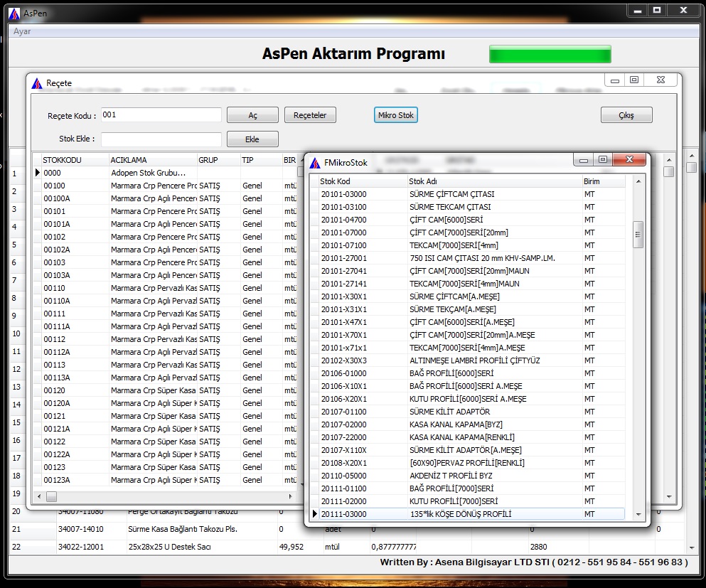The image size is (706, 588).
Task: Click the Aç button
Action: 252,114
